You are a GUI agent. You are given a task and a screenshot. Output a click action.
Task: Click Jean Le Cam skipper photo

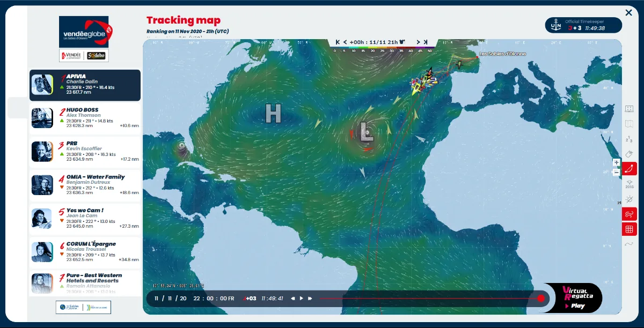pos(42,219)
